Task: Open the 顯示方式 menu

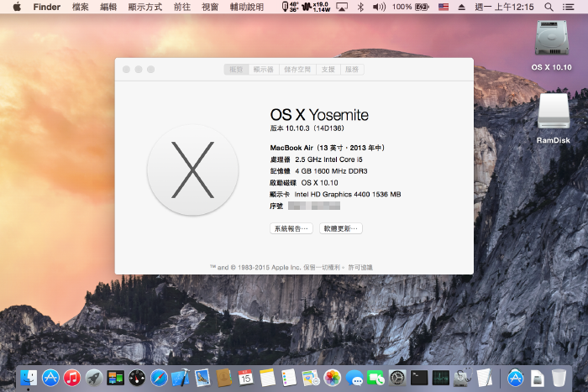Action: (x=144, y=7)
